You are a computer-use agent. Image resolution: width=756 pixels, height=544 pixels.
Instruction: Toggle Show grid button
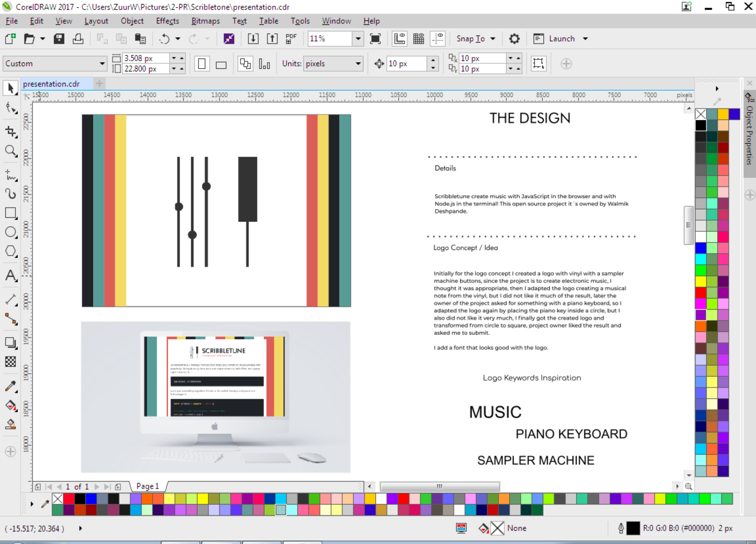tap(419, 39)
